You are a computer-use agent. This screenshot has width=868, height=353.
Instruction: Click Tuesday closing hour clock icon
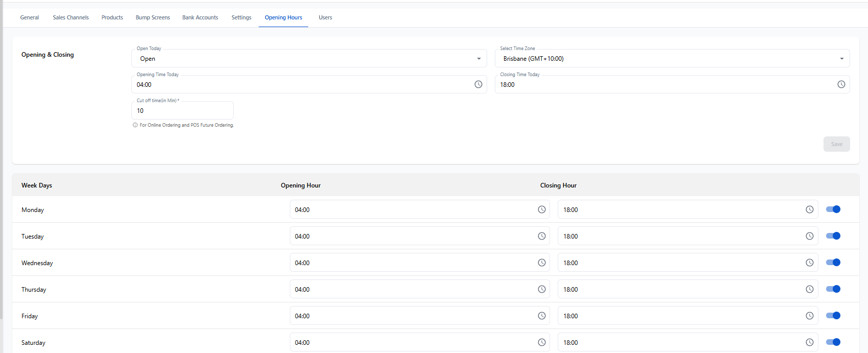point(809,236)
